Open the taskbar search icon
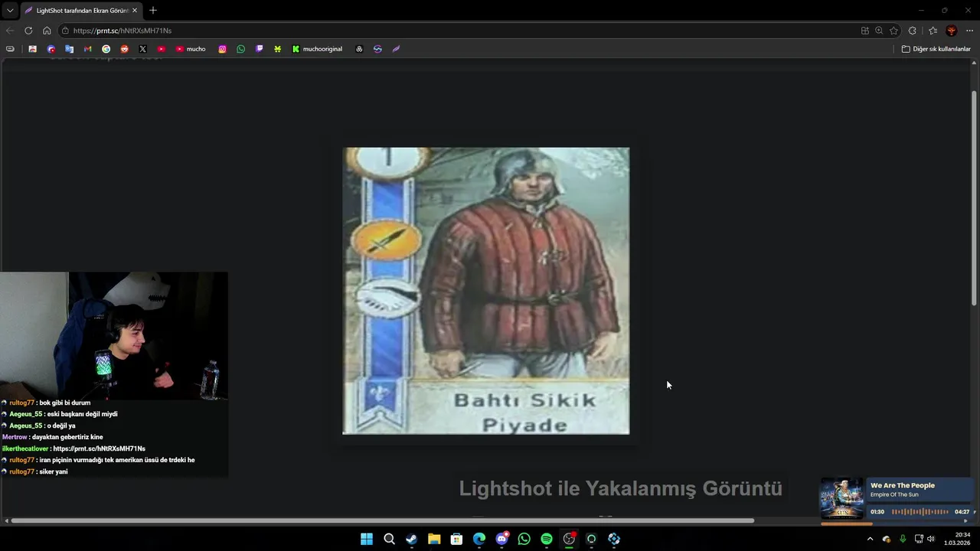Screen dimensions: 980x551 pos(389,539)
